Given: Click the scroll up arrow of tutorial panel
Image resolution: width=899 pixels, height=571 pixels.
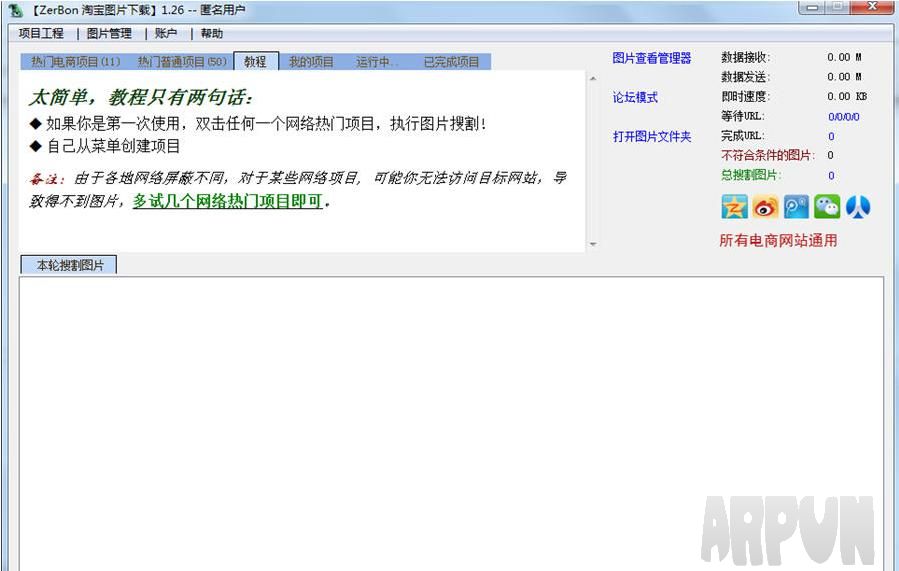Looking at the screenshot, I should tap(593, 79).
